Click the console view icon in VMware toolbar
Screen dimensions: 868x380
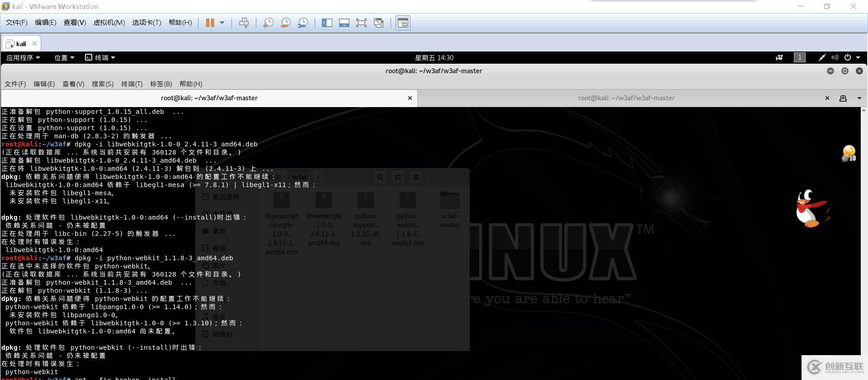403,23
